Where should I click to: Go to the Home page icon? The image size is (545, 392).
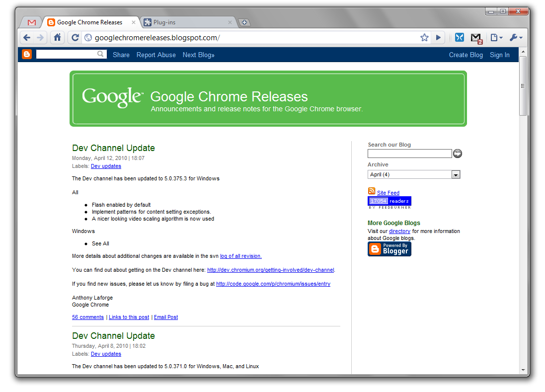click(x=58, y=37)
